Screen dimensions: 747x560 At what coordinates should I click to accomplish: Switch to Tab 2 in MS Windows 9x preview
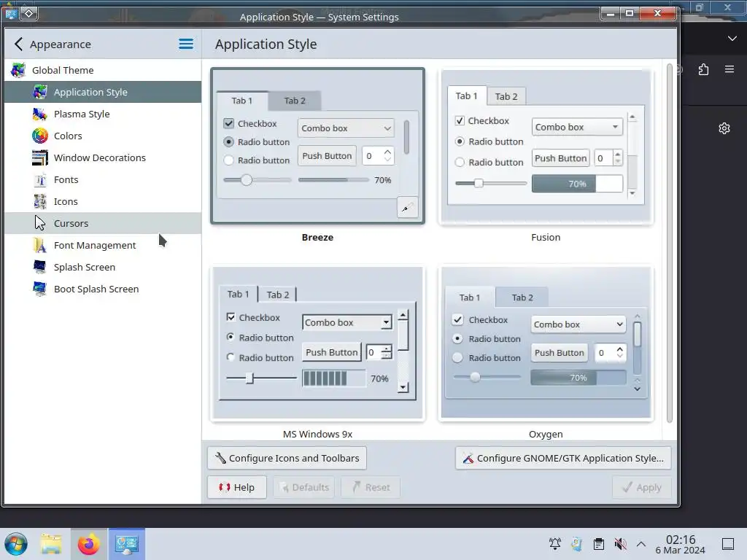pos(278,295)
